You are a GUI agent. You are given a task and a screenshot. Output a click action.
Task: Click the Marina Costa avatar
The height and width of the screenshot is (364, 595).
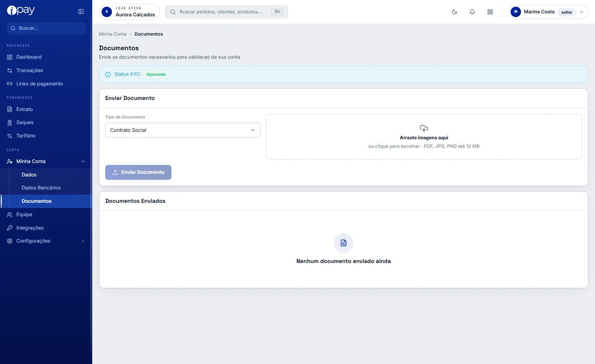click(x=516, y=12)
